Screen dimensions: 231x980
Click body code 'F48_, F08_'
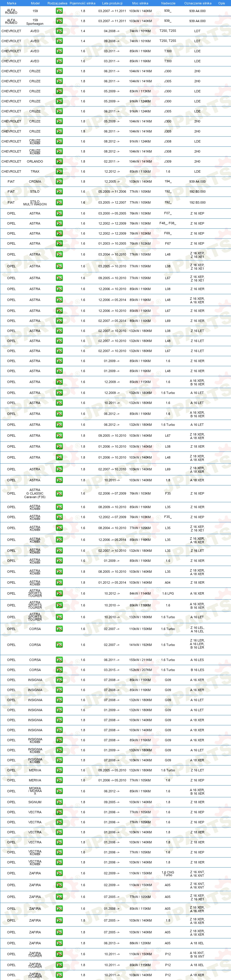[x=168, y=223]
